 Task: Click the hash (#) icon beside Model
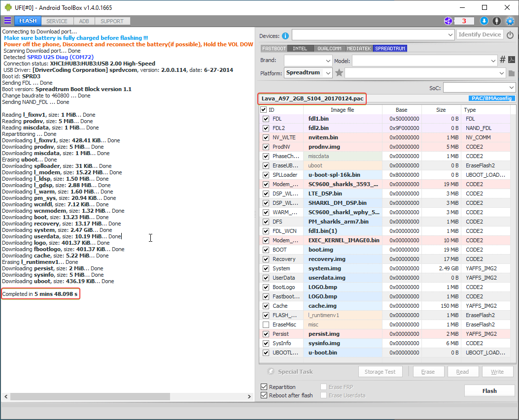[x=502, y=60]
